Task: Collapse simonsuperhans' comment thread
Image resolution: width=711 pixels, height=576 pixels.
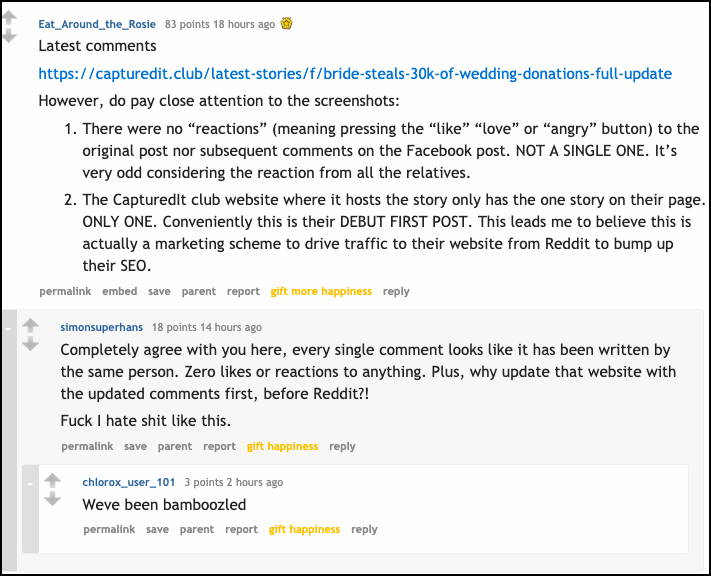Action: (9, 326)
